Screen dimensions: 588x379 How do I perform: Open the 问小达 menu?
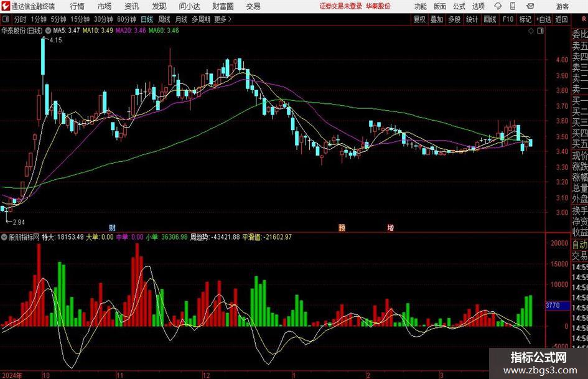click(189, 6)
